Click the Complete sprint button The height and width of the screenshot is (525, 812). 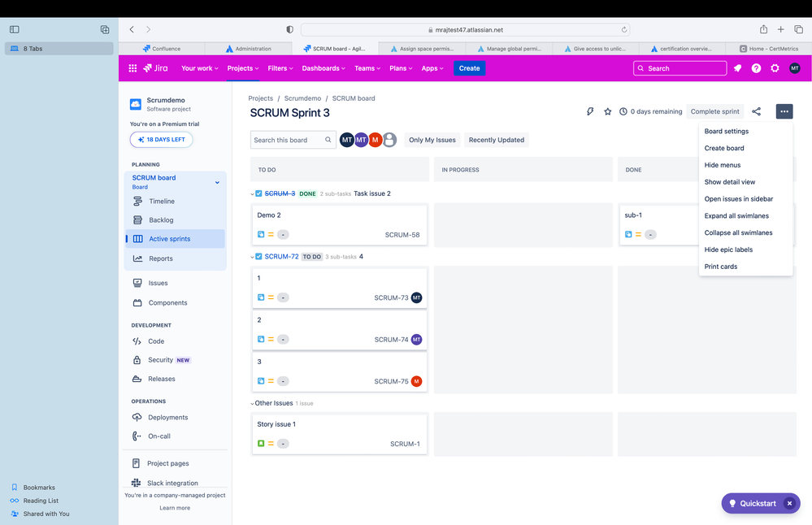[x=714, y=111]
